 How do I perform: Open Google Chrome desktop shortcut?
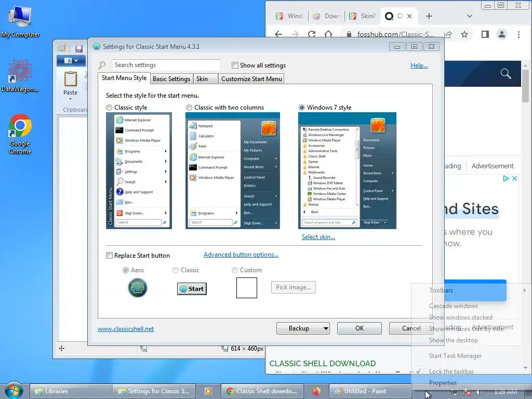pos(20,134)
